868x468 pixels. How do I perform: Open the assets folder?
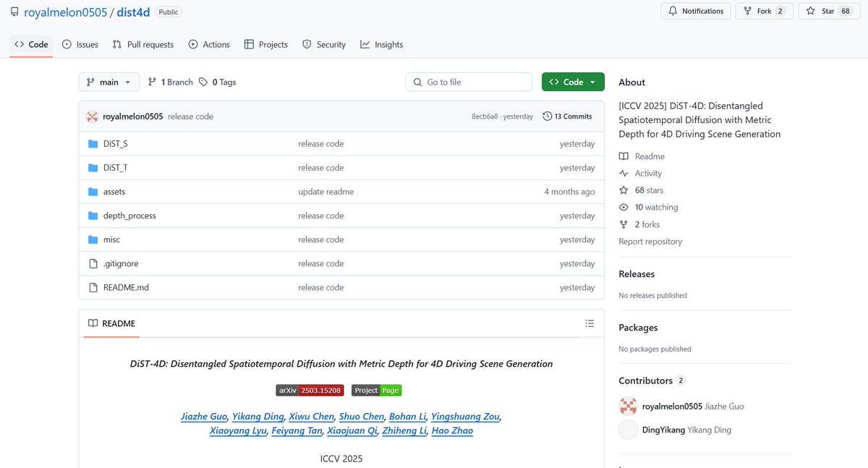coord(114,192)
